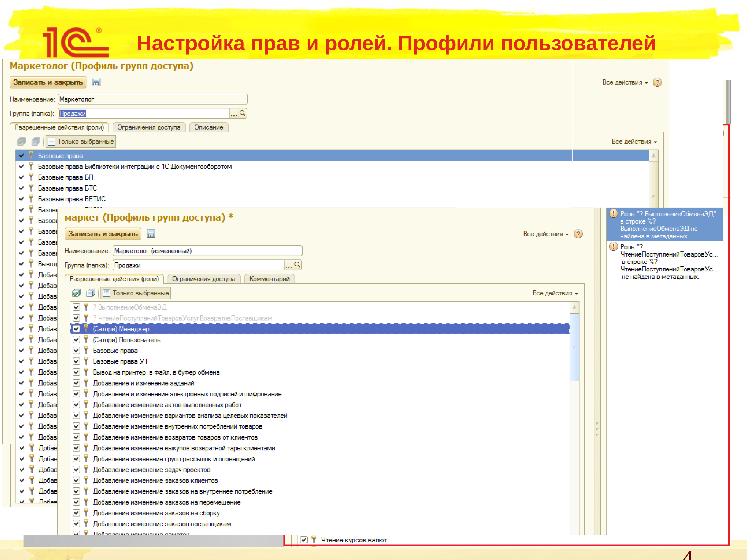The image size is (747, 560).
Task: Click the check-all icon in the маркет roles toolbar
Action: [77, 293]
